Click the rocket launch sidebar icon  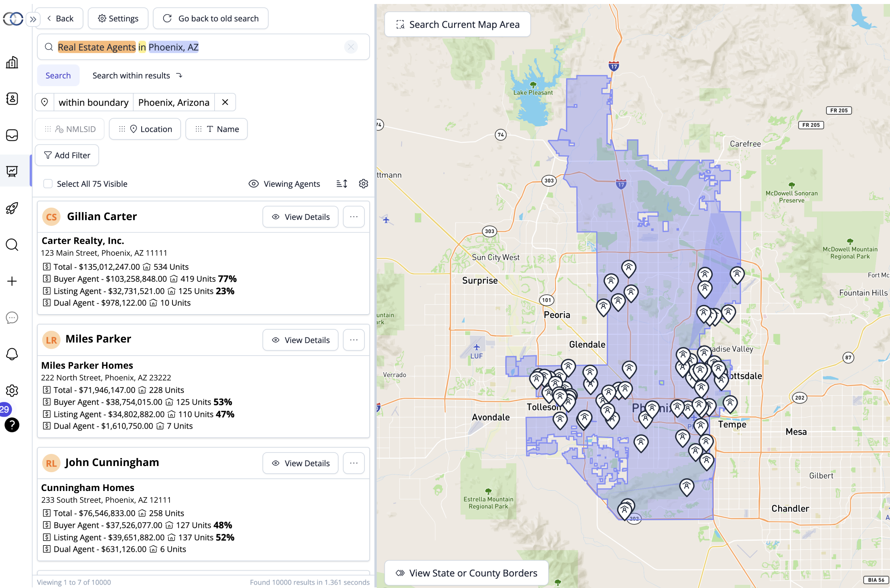pos(12,208)
